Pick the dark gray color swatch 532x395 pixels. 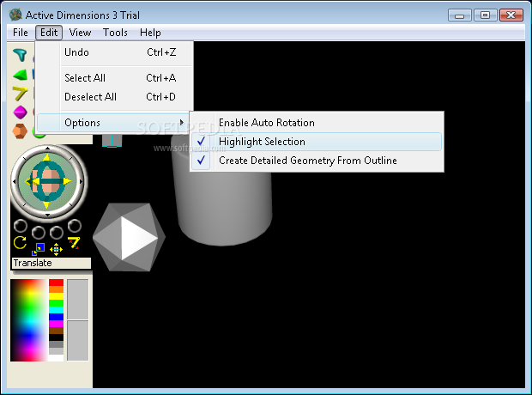pos(57,344)
